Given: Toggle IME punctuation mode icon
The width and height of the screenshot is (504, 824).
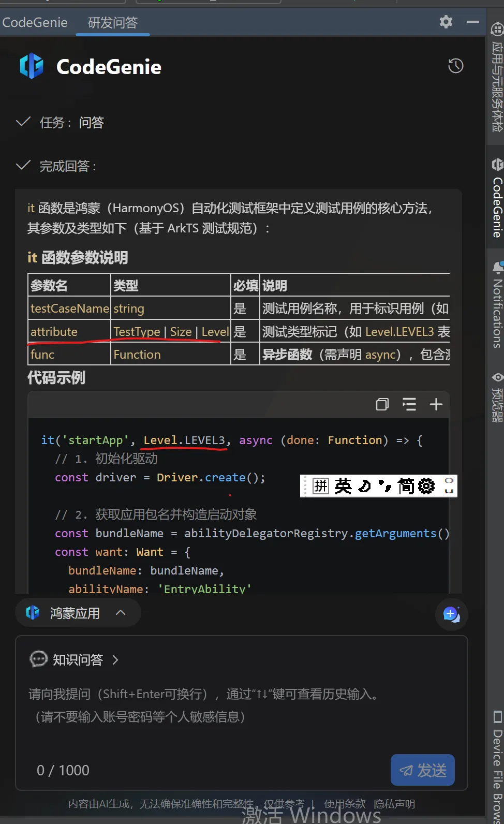Looking at the screenshot, I should coord(384,486).
